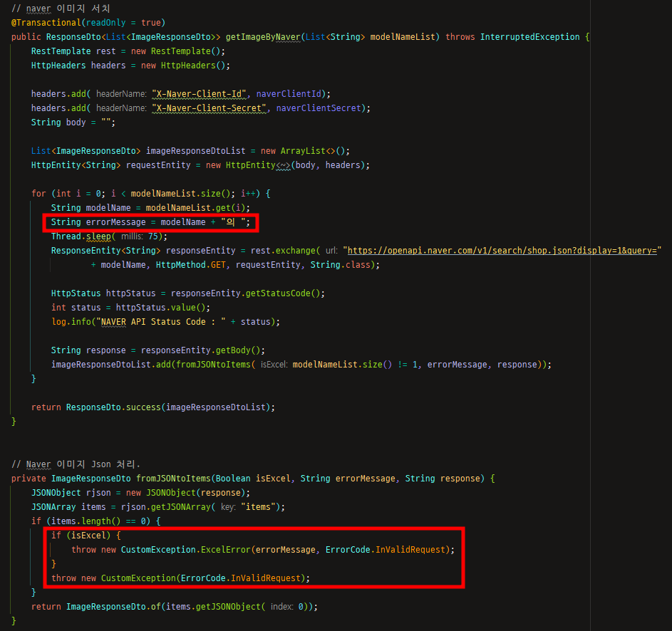The width and height of the screenshot is (672, 631).
Task: Click the "X-Naver-Client-Id" string literal
Action: pos(200,94)
